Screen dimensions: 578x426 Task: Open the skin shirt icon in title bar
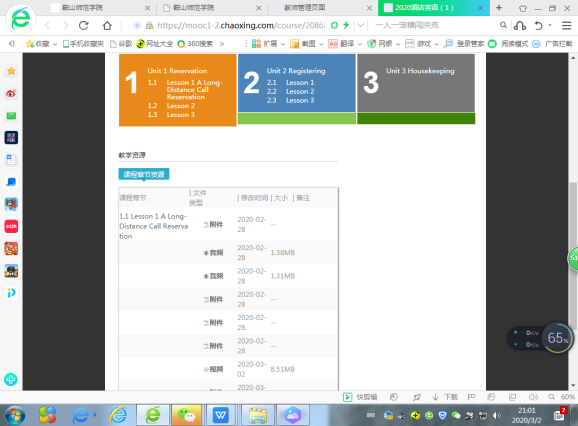(522, 8)
